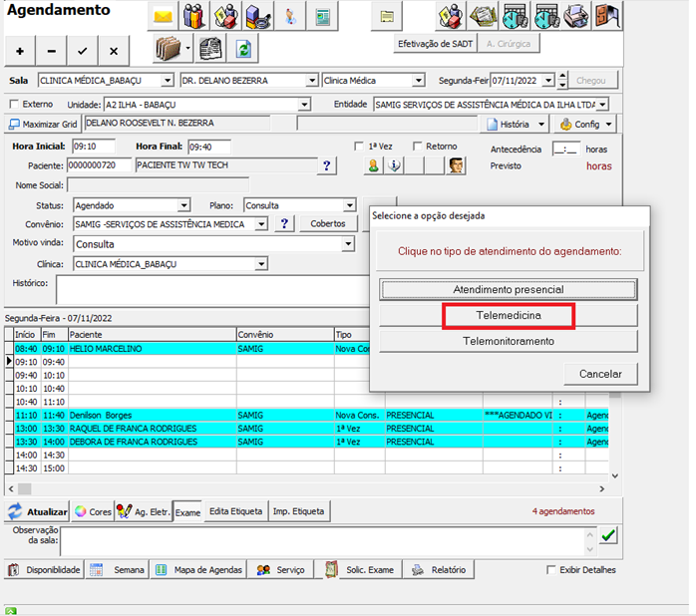Click the exit door icon
The width and height of the screenshot is (696, 616).
607,16
